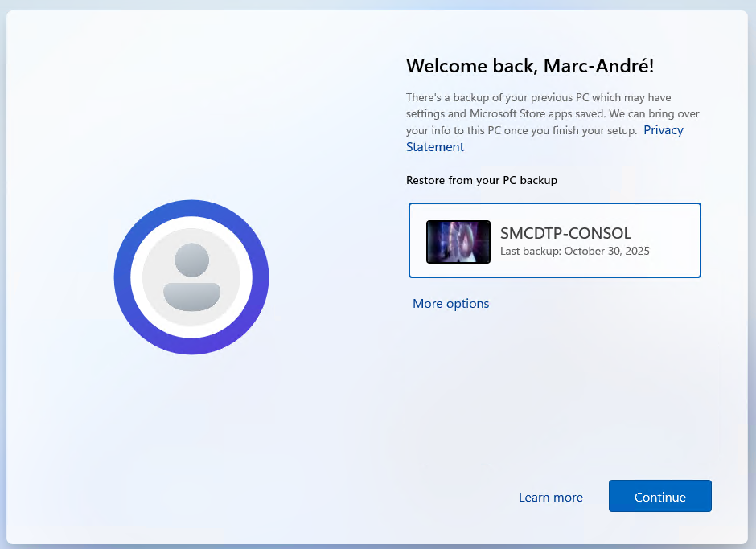Image resolution: width=756 pixels, height=549 pixels.
Task: Click the person silhouette inside the avatar circle
Action: (x=191, y=277)
